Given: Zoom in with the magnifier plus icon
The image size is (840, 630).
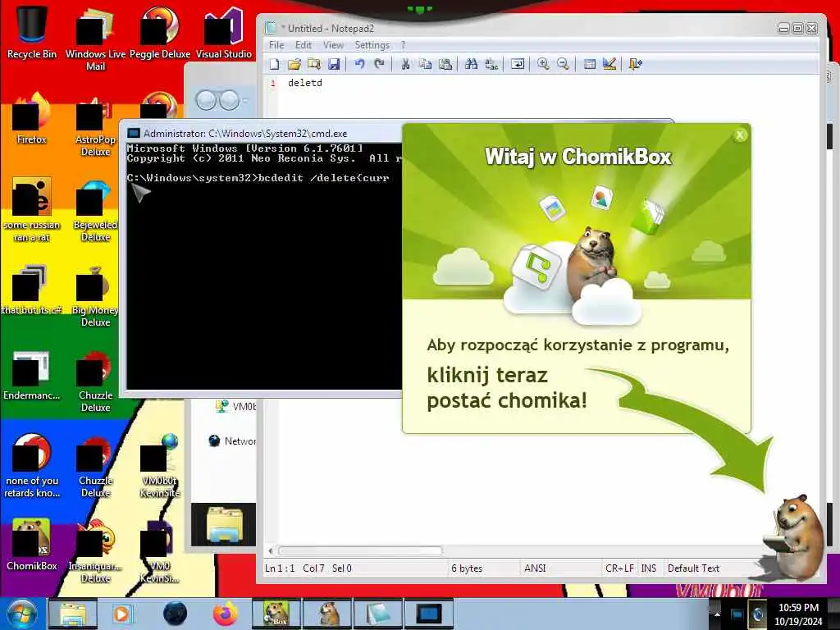Looking at the screenshot, I should pyautogui.click(x=543, y=64).
